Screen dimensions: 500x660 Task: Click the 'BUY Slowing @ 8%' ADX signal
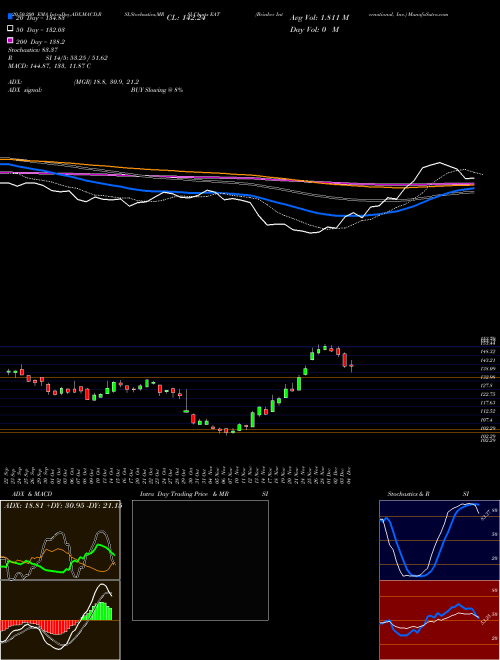click(157, 90)
